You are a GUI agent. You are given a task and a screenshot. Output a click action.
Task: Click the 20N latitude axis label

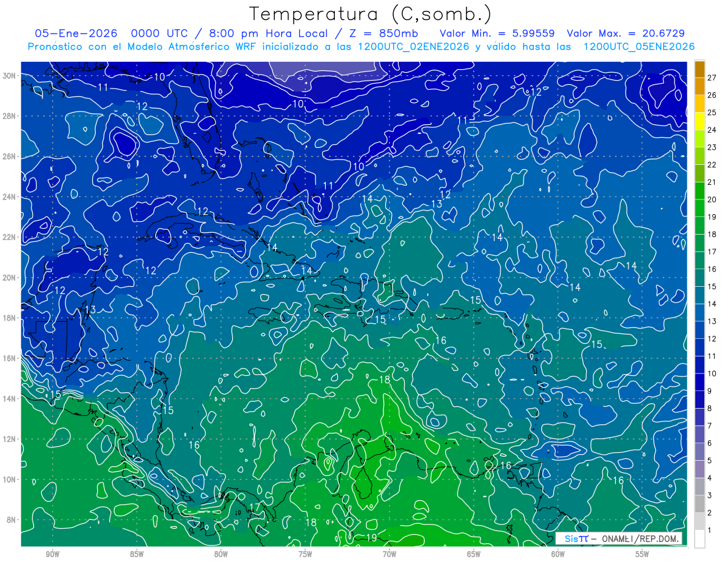pos(10,278)
